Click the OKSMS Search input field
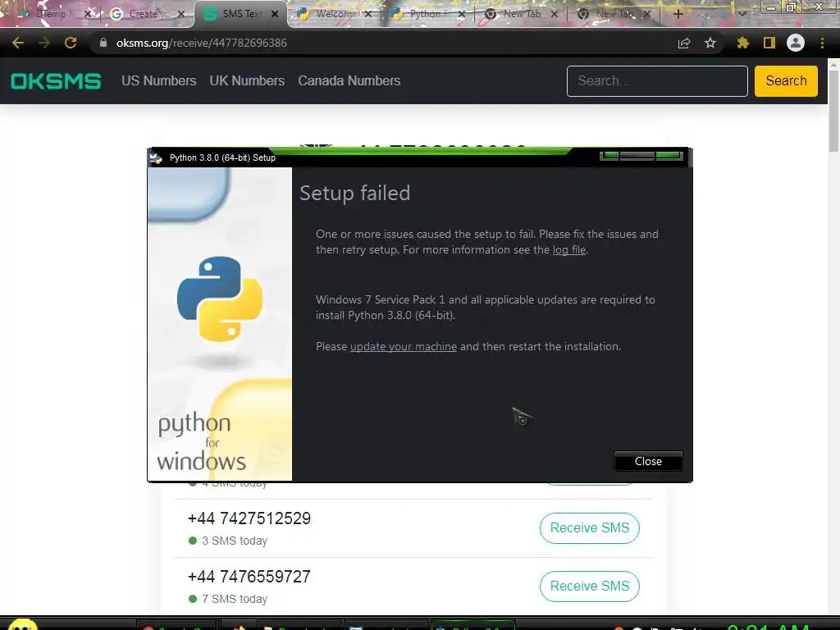This screenshot has height=630, width=840. (657, 81)
